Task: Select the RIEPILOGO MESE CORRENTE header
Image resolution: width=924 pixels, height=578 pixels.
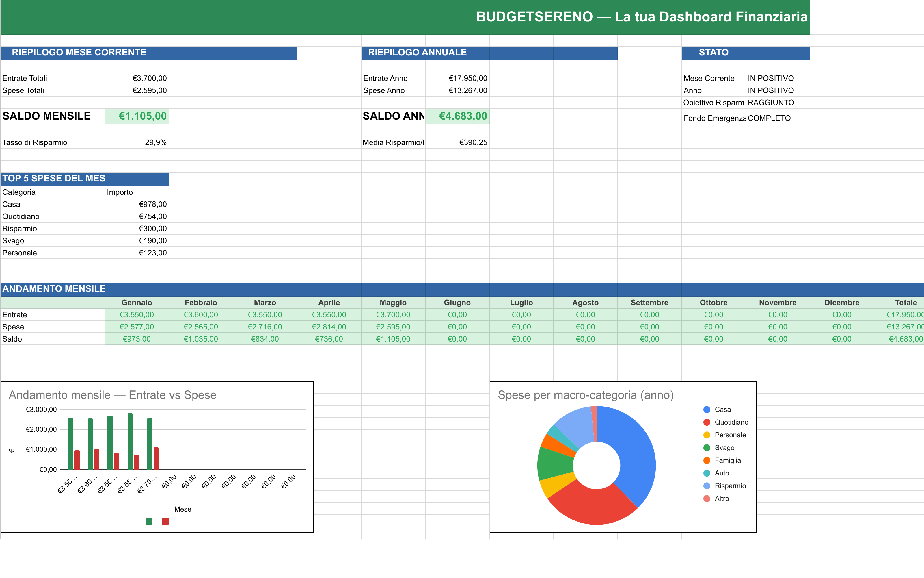Action: [149, 53]
